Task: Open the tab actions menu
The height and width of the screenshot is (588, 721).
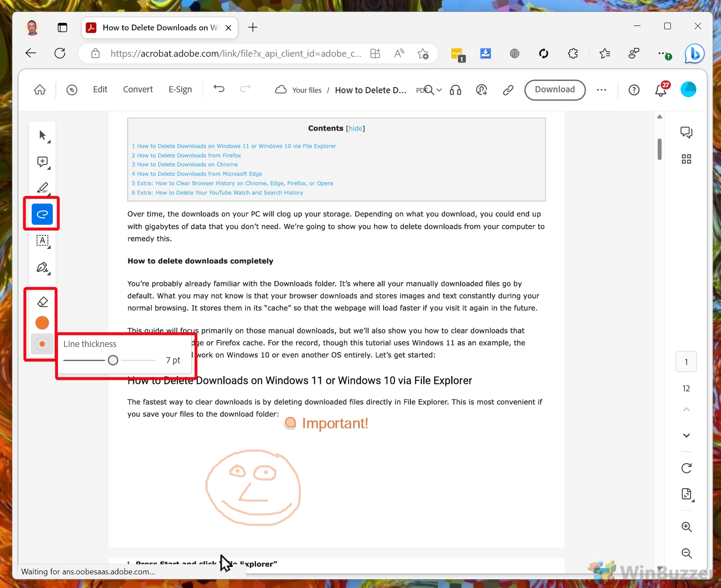Action: click(x=62, y=28)
